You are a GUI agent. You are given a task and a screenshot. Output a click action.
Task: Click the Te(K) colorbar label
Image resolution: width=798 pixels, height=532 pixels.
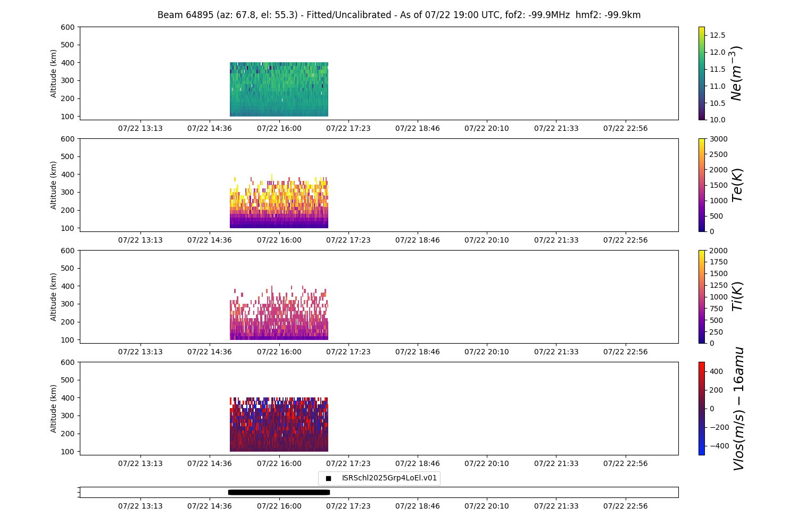click(x=737, y=185)
